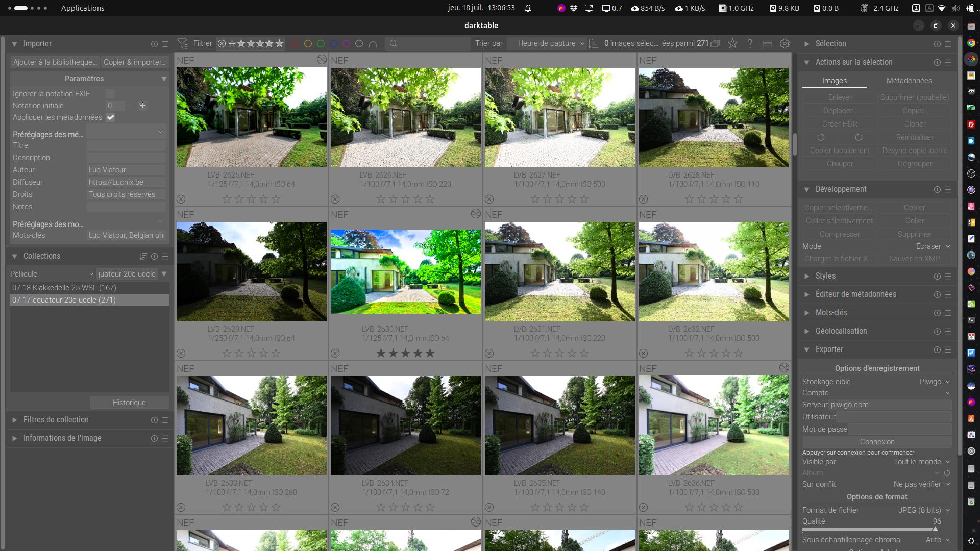Click the filter funnel icon
Screen dimensions: 980x551
click(x=182, y=43)
